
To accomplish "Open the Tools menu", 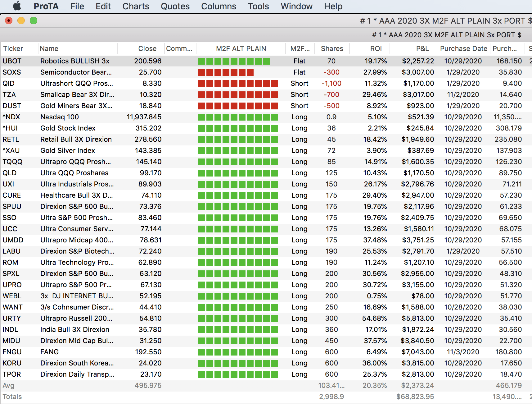I will pyautogui.click(x=258, y=6).
